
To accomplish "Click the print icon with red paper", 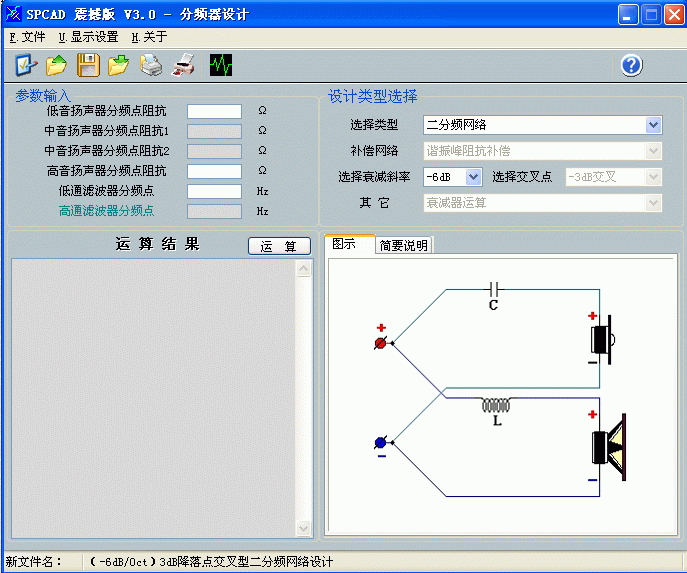I will [x=184, y=65].
